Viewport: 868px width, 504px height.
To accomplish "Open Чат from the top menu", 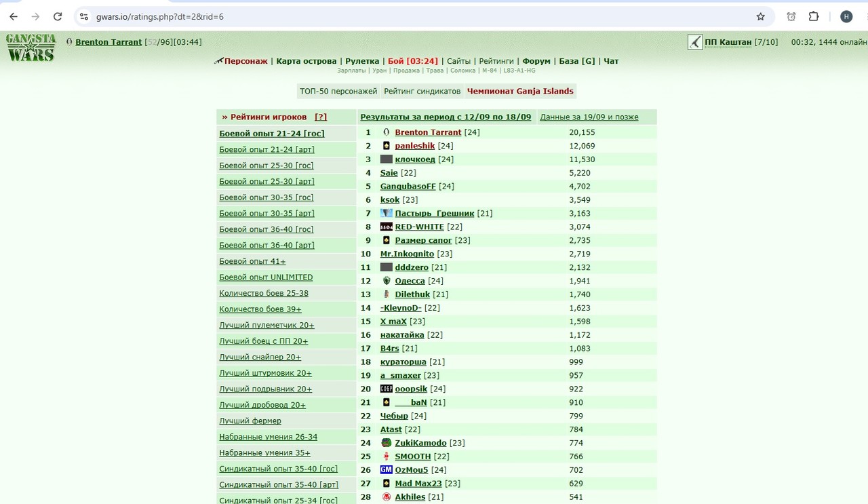I will [x=611, y=61].
